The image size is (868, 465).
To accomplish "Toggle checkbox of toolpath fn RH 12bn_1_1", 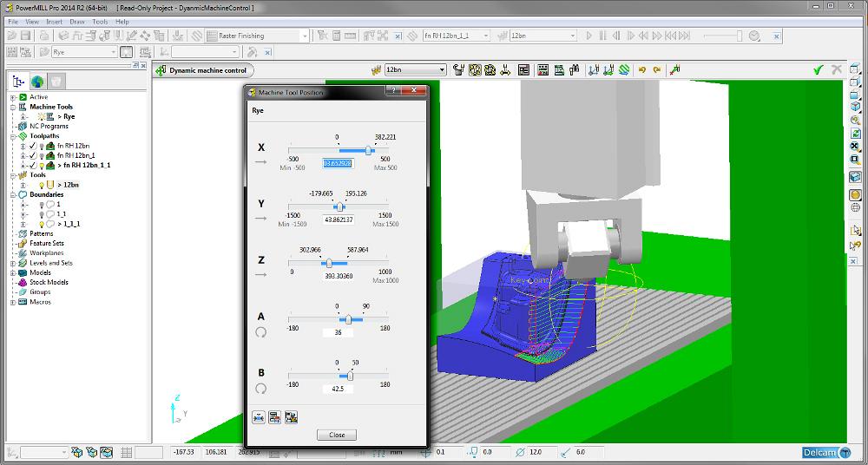I will pyautogui.click(x=33, y=165).
